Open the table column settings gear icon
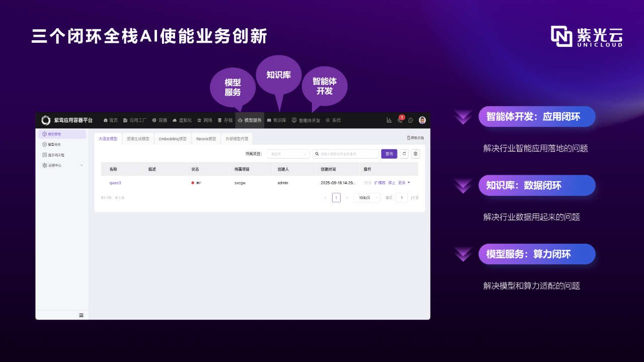The width and height of the screenshot is (644, 362). (x=415, y=154)
